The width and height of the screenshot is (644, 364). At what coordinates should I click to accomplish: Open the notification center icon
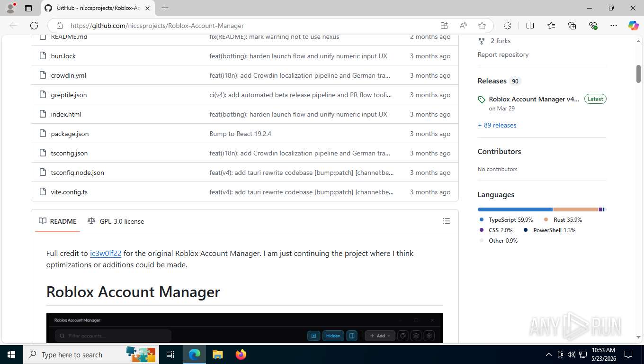coord(628,355)
